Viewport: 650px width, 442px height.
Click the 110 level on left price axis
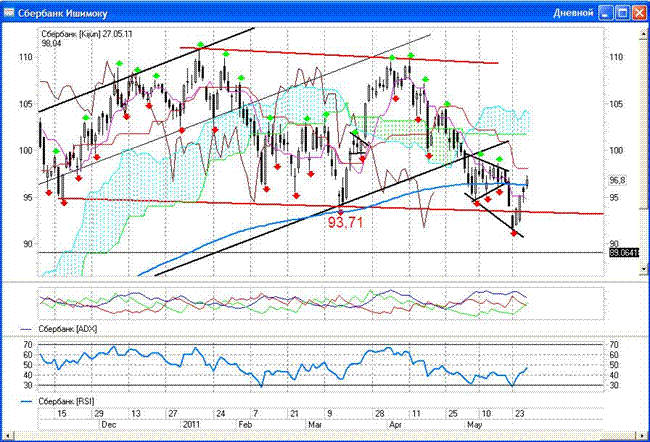[x=25, y=57]
